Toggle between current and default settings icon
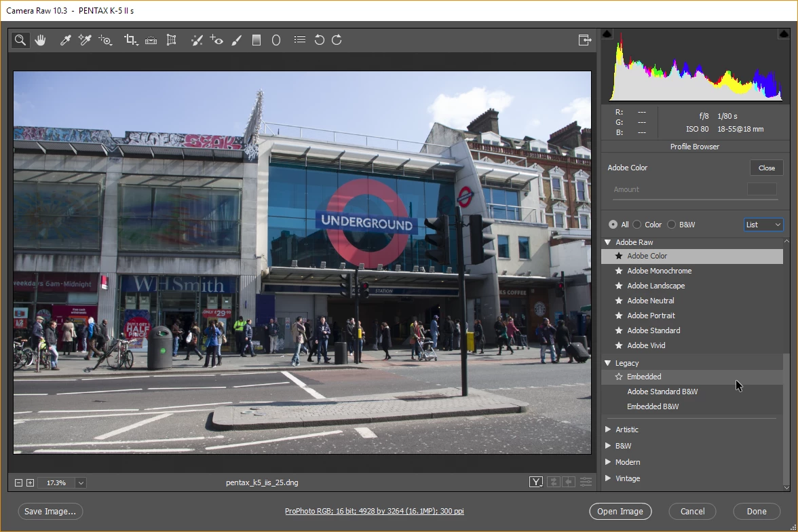This screenshot has height=532, width=798. (586, 482)
